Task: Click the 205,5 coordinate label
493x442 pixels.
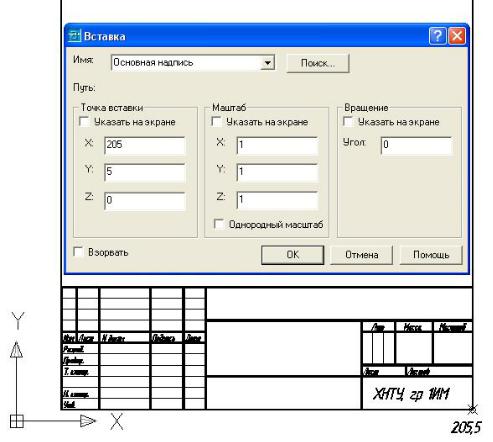Action: (x=467, y=428)
